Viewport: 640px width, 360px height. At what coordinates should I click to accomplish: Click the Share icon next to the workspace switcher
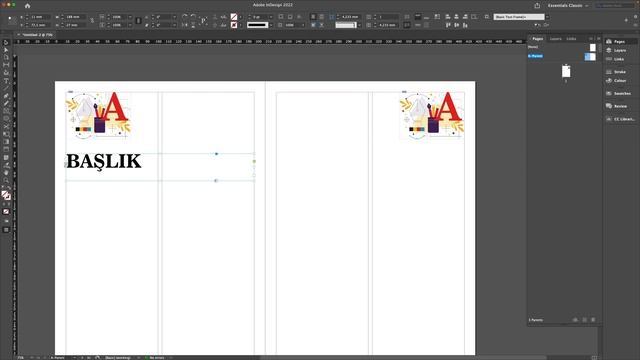[537, 6]
